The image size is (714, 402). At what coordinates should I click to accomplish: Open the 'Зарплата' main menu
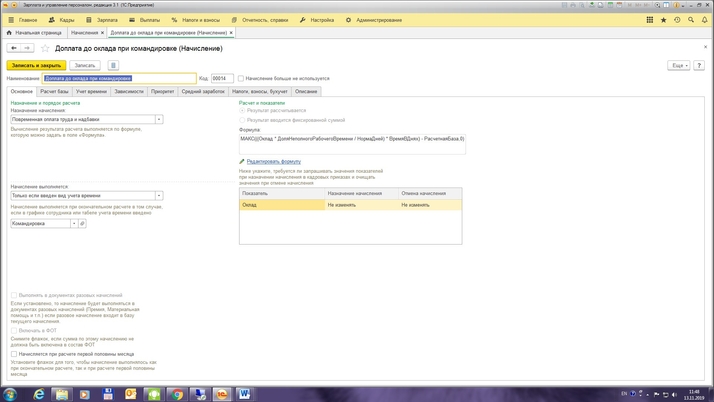[x=101, y=20]
